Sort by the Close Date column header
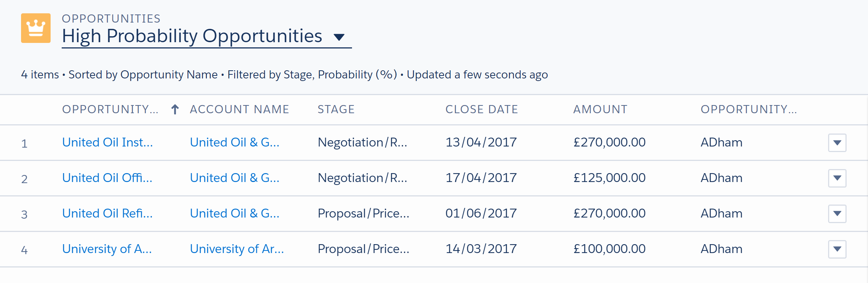 [x=482, y=109]
